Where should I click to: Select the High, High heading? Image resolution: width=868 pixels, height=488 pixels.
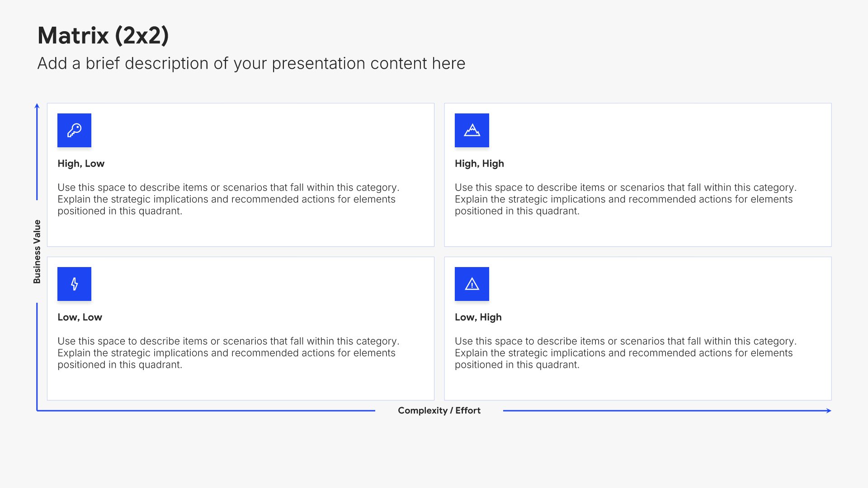(479, 164)
